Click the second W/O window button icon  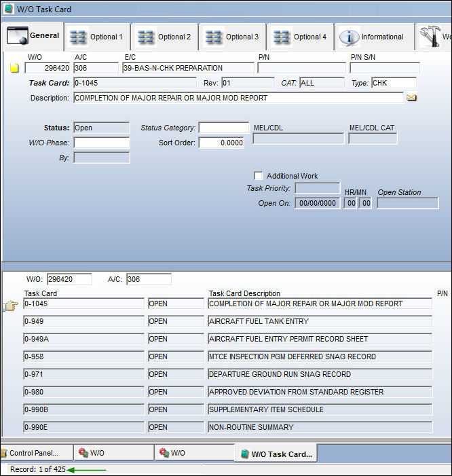tap(164, 452)
